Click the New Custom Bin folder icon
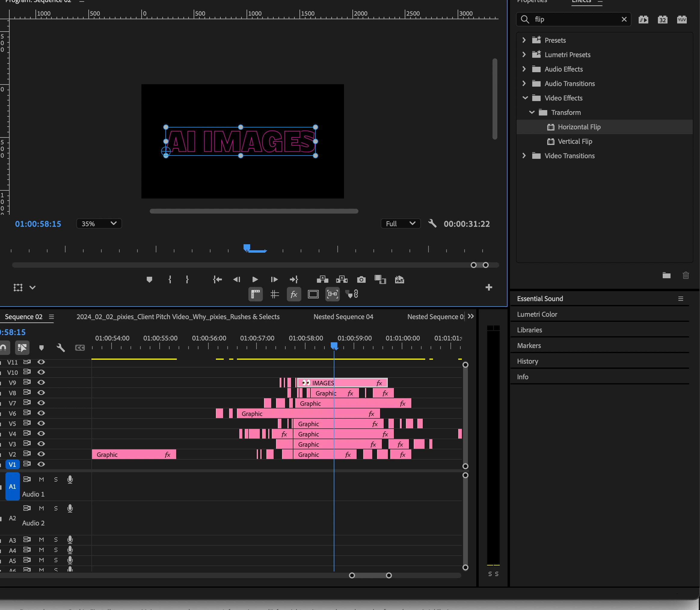The height and width of the screenshot is (610, 700). [666, 276]
